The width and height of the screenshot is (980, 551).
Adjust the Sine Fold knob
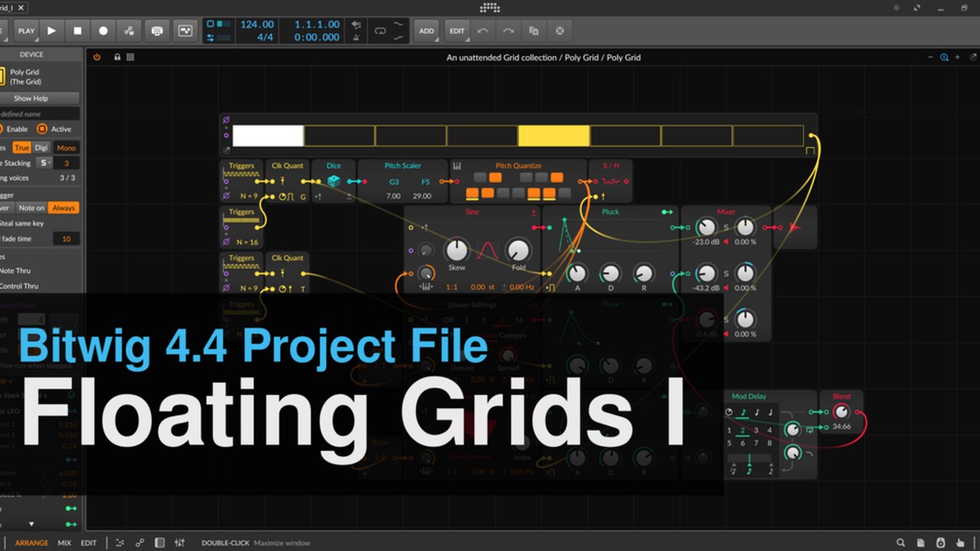(x=518, y=249)
